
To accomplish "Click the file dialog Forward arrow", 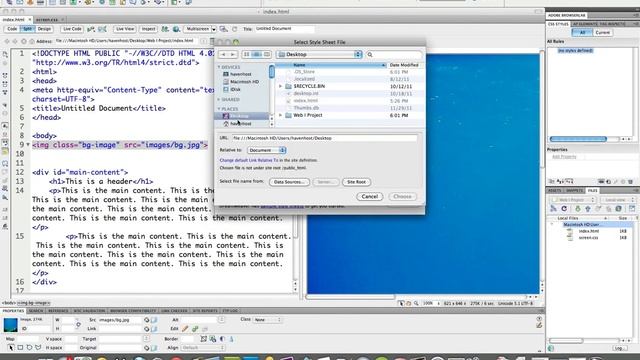I will (x=233, y=54).
